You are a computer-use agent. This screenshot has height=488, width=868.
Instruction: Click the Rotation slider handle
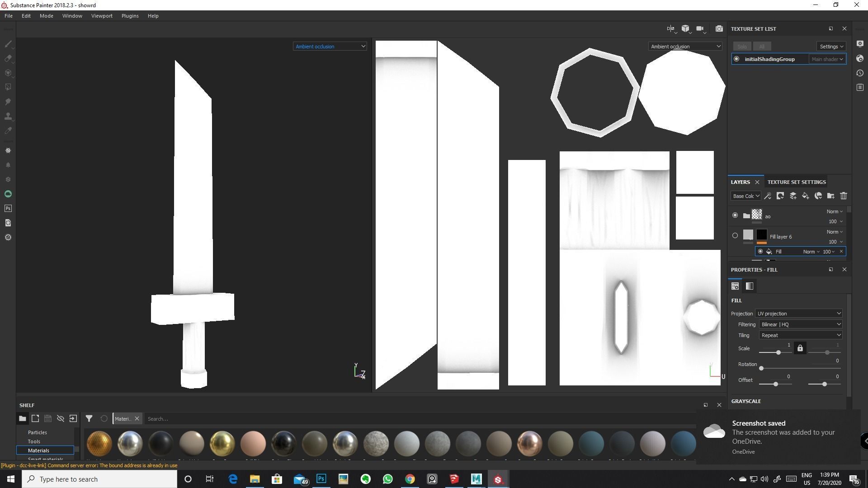[x=761, y=368]
